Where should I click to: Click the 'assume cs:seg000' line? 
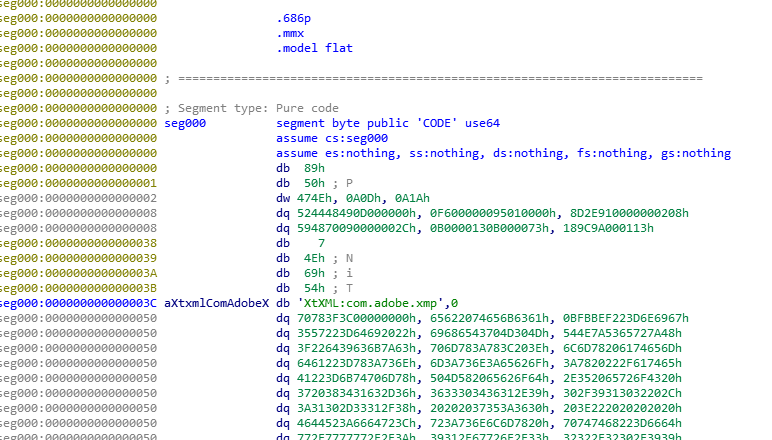click(x=332, y=138)
